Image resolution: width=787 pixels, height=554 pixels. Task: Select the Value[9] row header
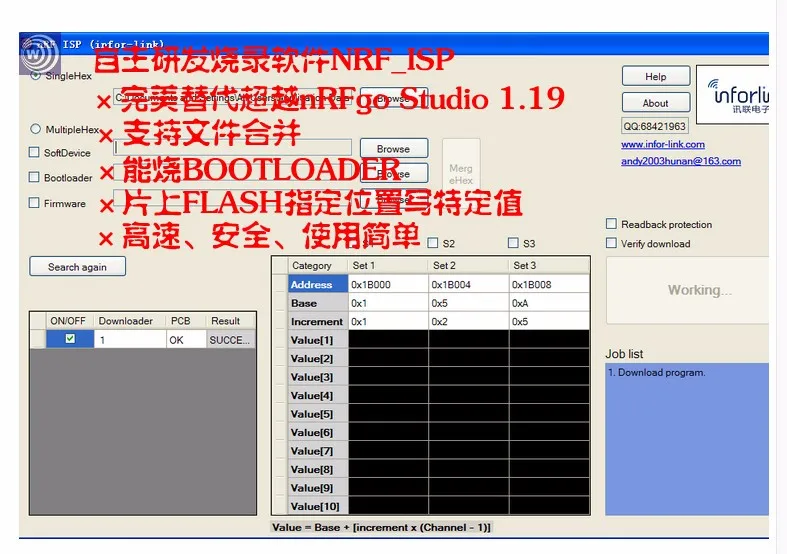click(318, 488)
